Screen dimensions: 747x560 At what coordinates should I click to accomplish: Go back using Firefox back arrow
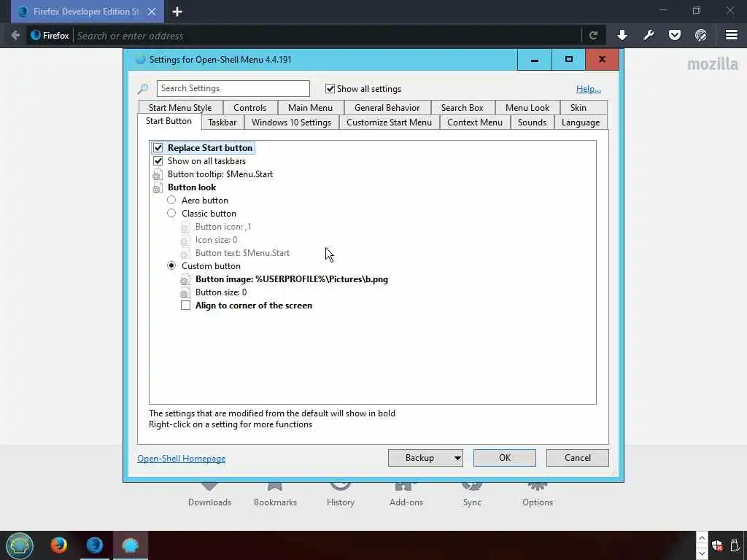pos(15,35)
